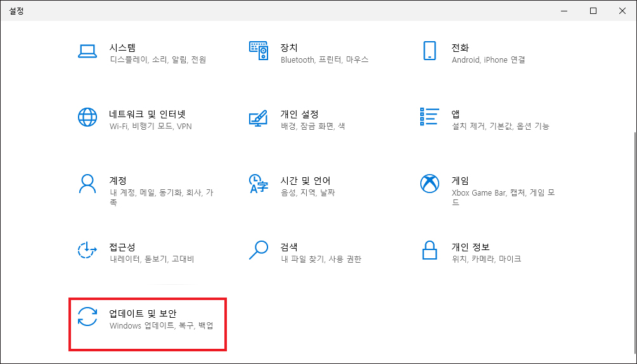This screenshot has height=364, width=637.
Task: Click the 음성, 지역, 날짜 description
Action: [x=308, y=192]
